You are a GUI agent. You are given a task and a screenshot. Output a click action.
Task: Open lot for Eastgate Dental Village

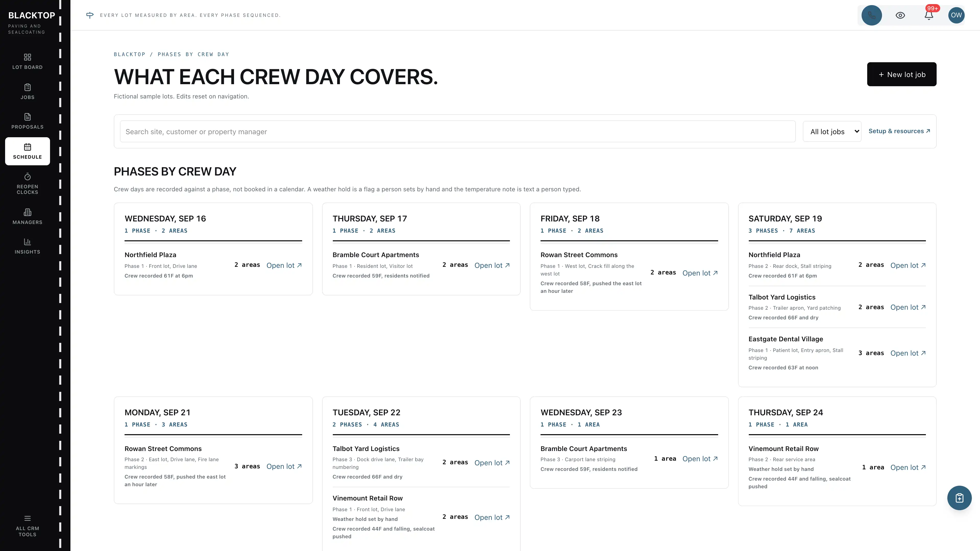[908, 353]
